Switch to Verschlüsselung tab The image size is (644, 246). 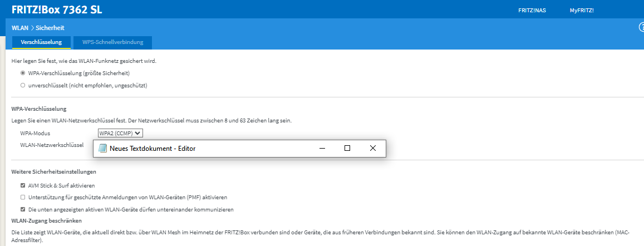[41, 42]
